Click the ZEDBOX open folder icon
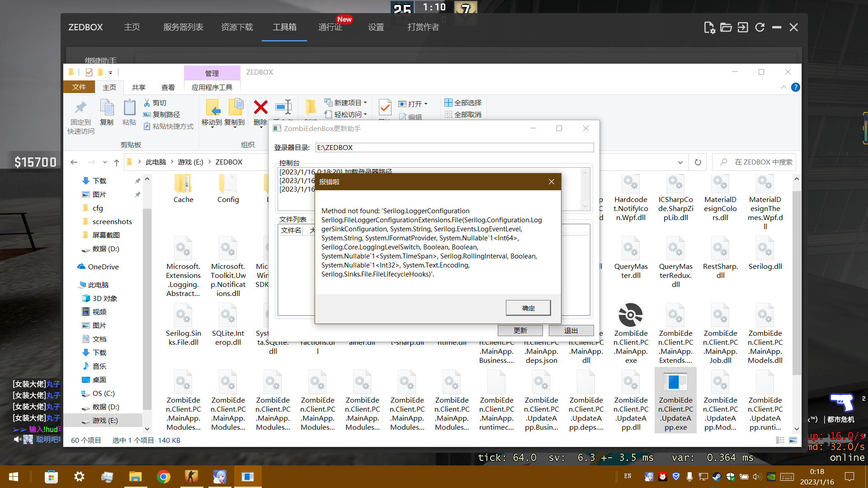The image size is (868, 488). point(726,28)
